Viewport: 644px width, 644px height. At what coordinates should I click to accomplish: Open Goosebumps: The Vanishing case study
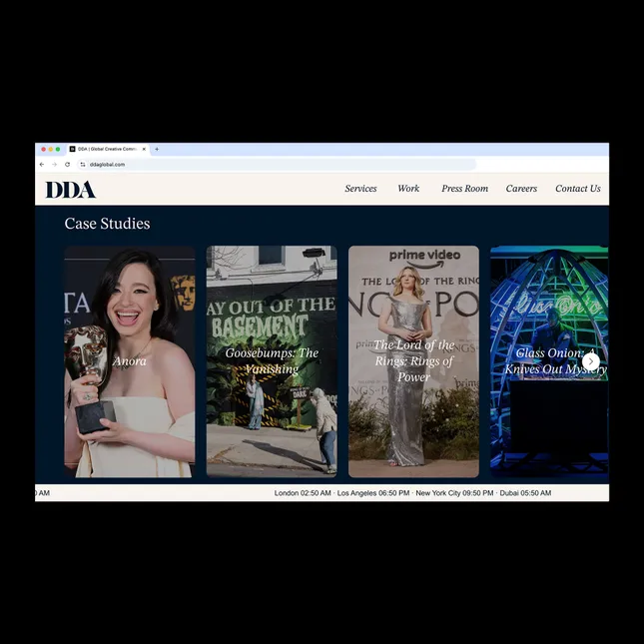click(272, 361)
